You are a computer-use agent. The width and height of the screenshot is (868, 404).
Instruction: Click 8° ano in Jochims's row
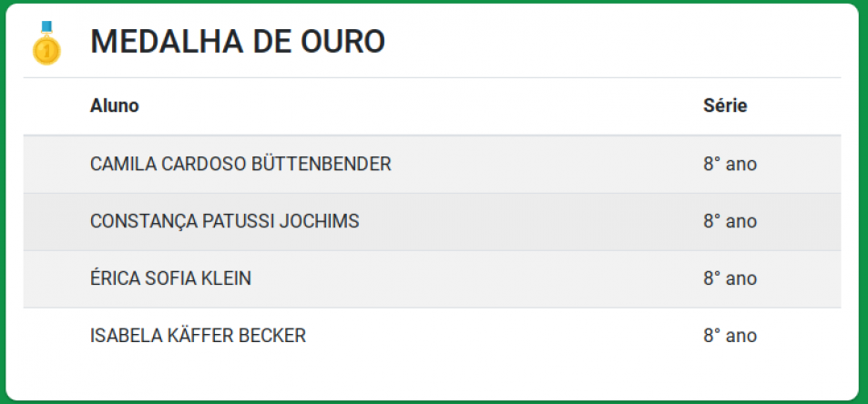730,221
